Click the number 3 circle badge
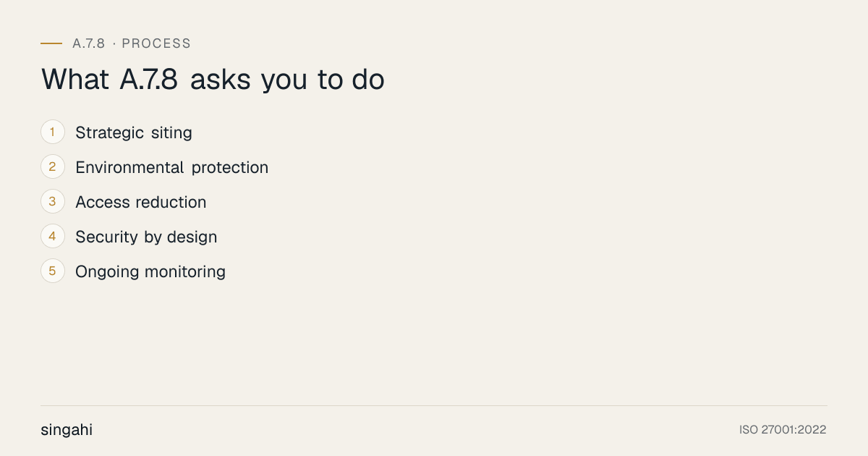868x456 pixels. click(53, 202)
